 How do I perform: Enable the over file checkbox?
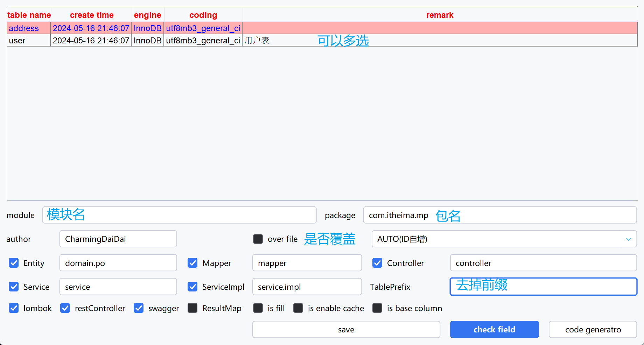pyautogui.click(x=258, y=239)
